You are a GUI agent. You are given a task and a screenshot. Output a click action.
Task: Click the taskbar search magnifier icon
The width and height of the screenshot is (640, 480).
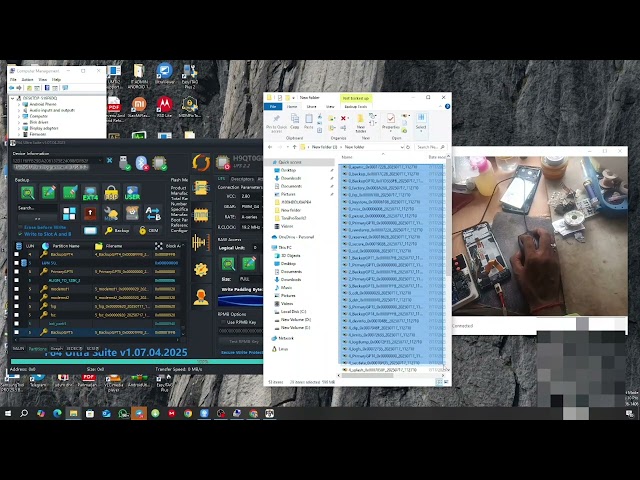[x=24, y=413]
